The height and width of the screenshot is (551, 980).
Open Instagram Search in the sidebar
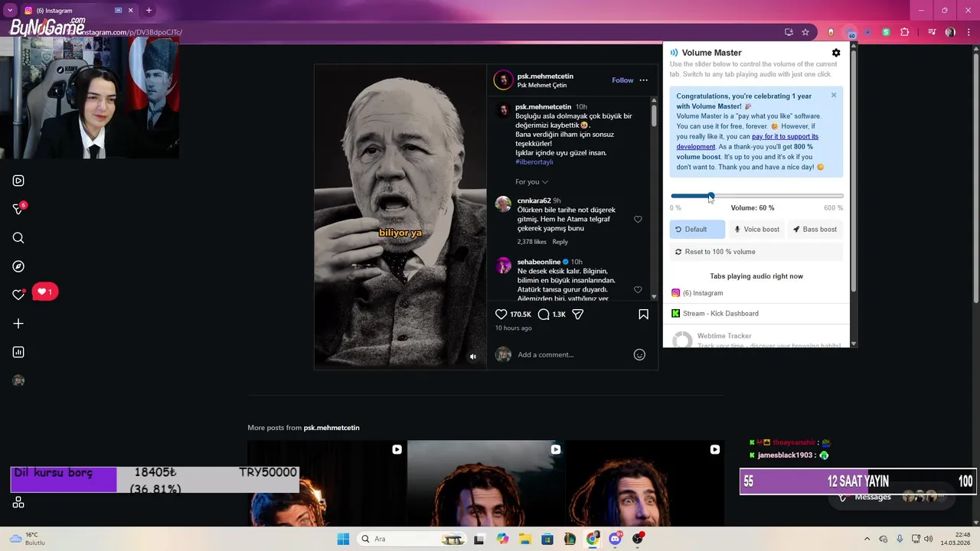coord(18,238)
